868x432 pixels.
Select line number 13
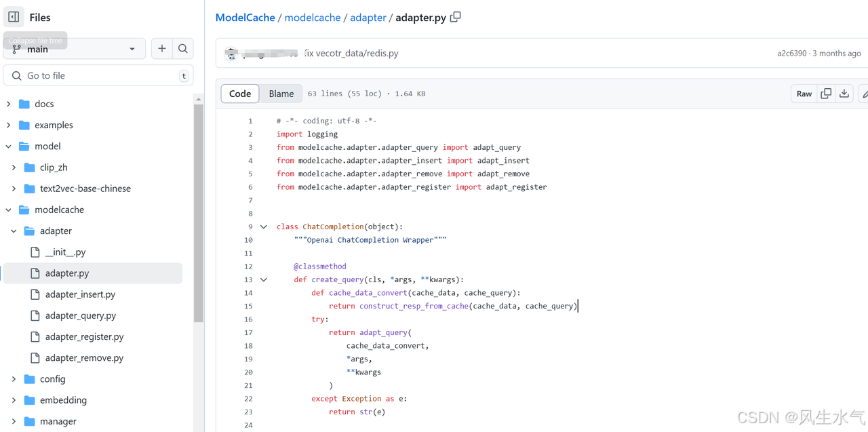pyautogui.click(x=248, y=279)
